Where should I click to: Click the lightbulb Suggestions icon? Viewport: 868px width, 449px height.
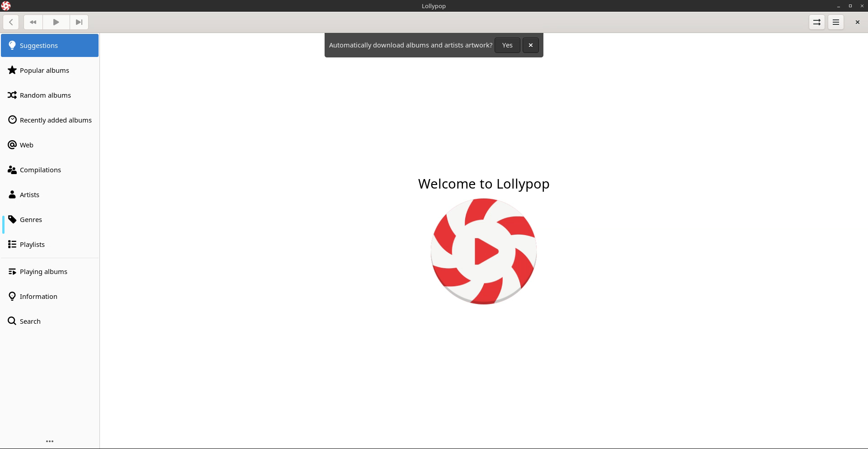[12, 45]
